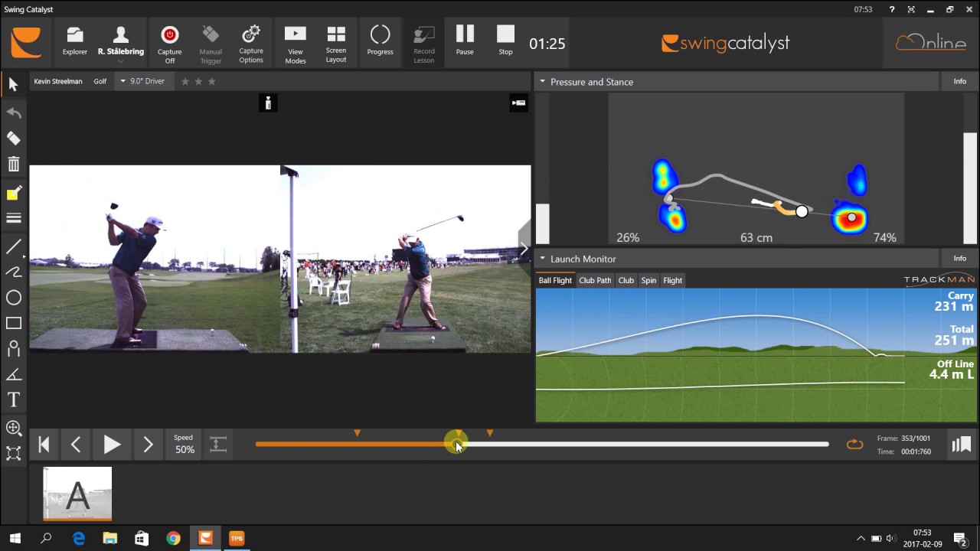Change the 50% playback speed
980x551 pixels.
click(185, 445)
